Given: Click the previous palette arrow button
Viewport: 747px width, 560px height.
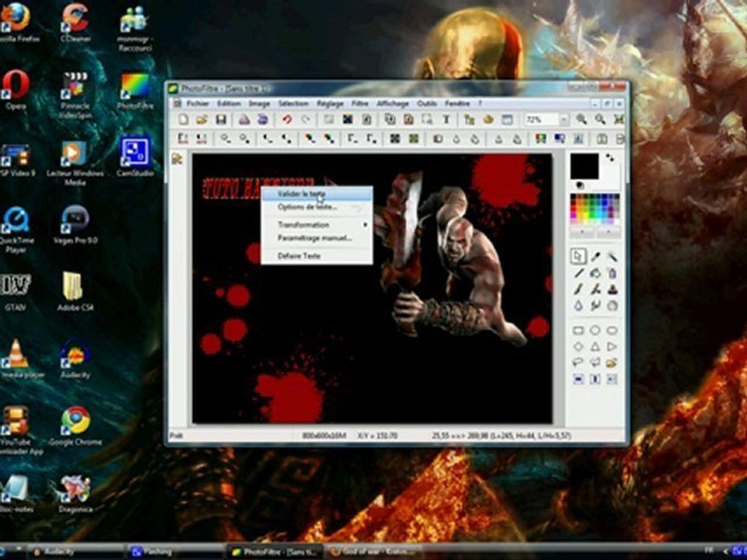Looking at the screenshot, I should pyautogui.click(x=583, y=232).
